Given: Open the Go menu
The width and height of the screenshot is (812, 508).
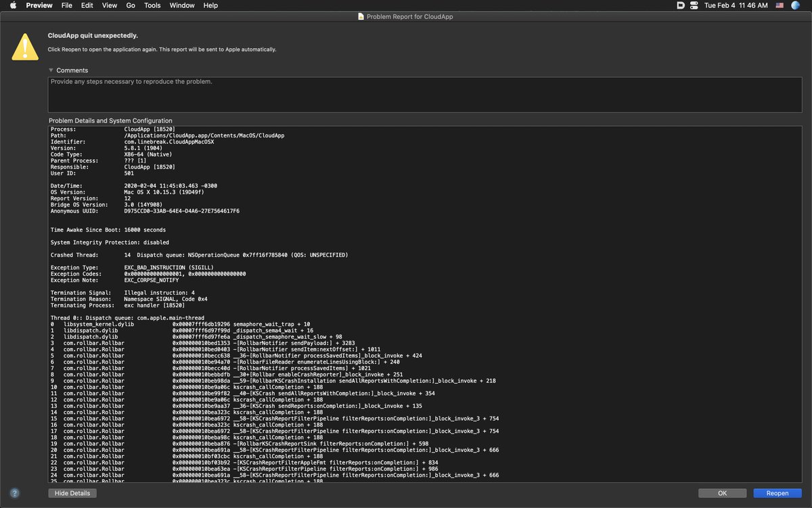Looking at the screenshot, I should 131,5.
